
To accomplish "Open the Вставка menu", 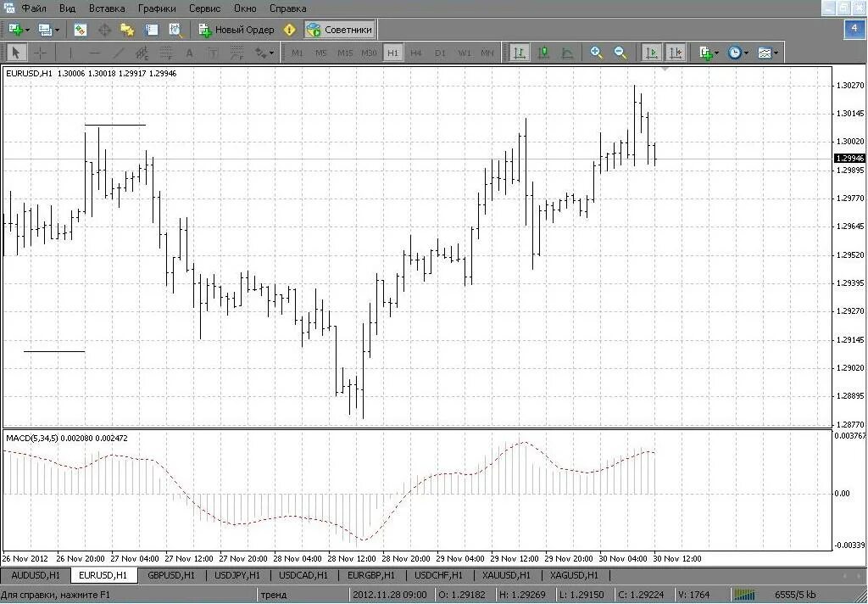I will click(x=107, y=8).
